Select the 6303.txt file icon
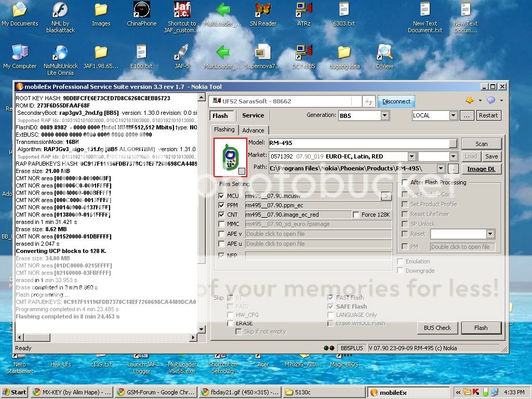Image resolution: width=532 pixels, height=399 pixels. click(344, 14)
